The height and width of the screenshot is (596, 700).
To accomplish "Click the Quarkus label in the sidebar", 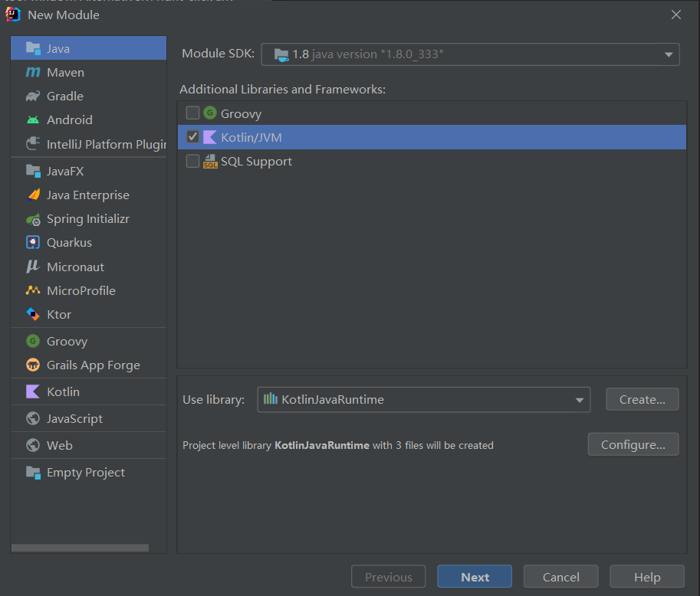I will point(69,243).
